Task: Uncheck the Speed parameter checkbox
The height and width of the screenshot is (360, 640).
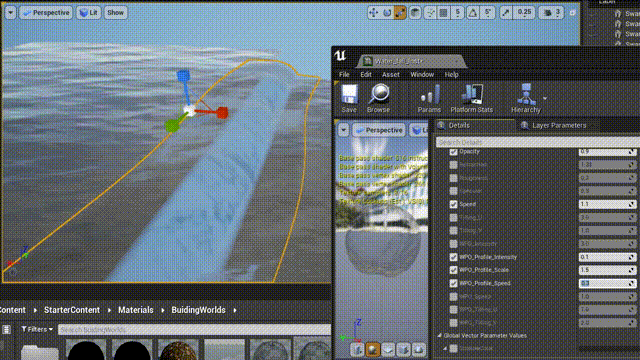Action: (x=453, y=204)
